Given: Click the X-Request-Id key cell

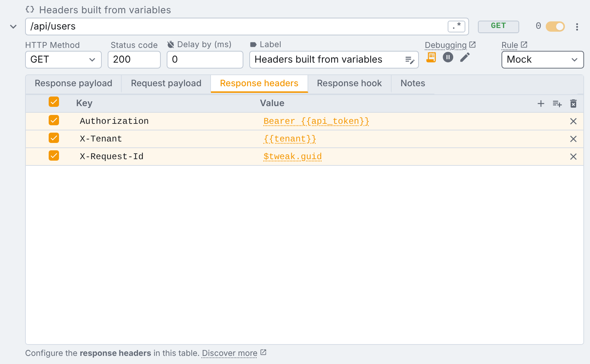Looking at the screenshot, I should tap(112, 157).
